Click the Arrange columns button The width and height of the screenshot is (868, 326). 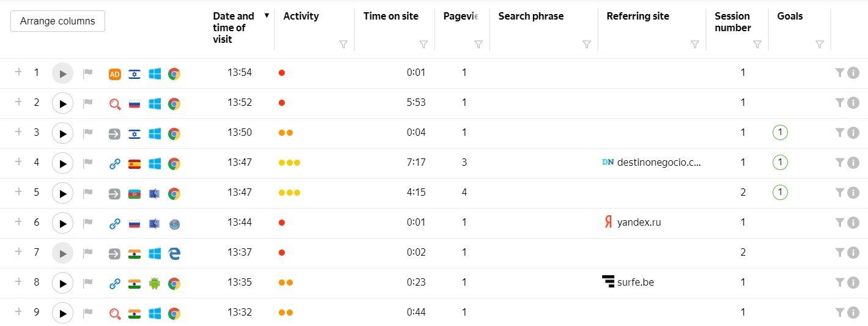[57, 21]
